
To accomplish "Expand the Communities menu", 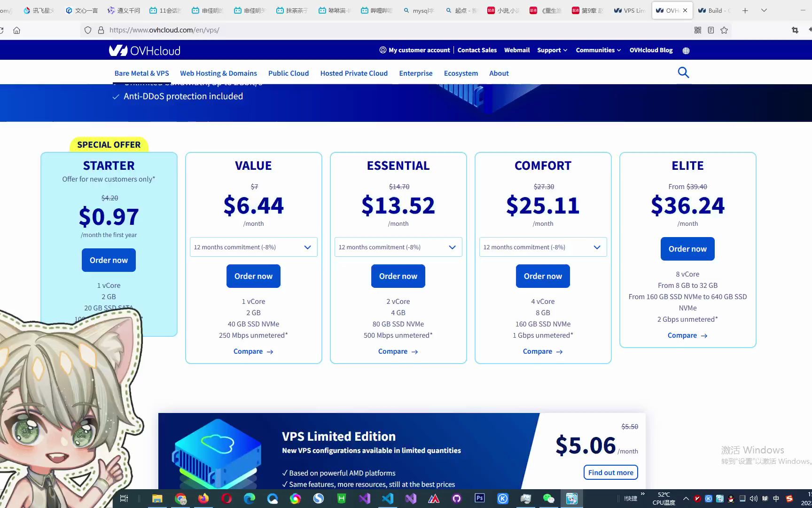I will pyautogui.click(x=598, y=50).
